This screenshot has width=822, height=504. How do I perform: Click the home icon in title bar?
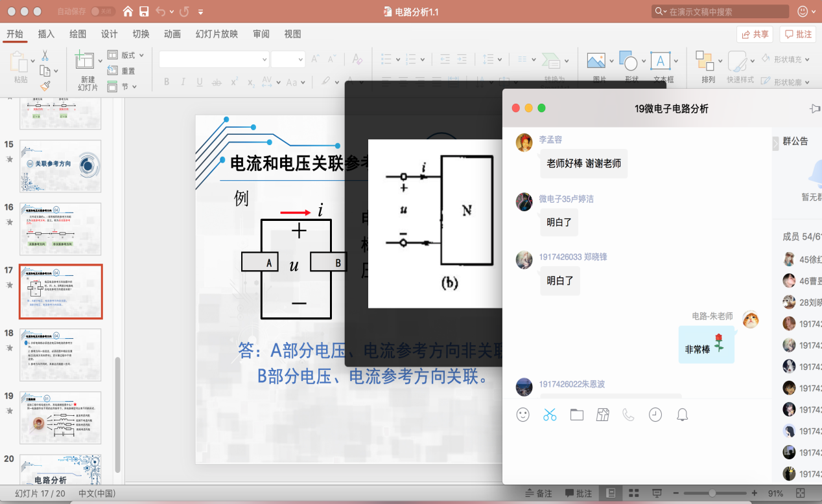[128, 12]
